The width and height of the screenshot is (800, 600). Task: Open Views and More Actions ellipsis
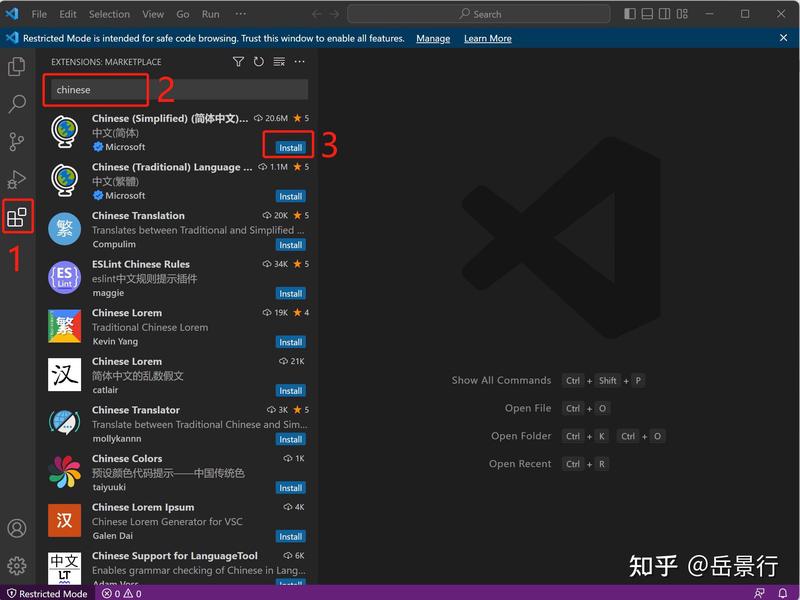point(299,62)
